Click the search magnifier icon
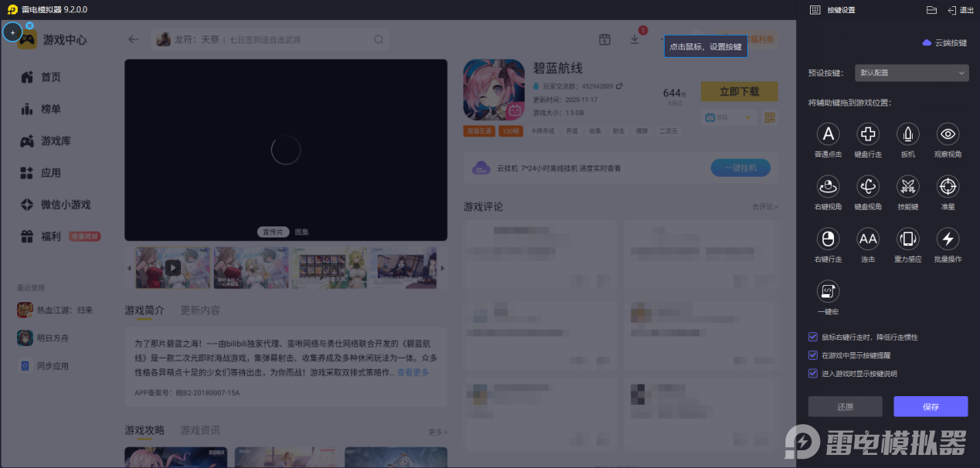Image resolution: width=980 pixels, height=468 pixels. (379, 39)
